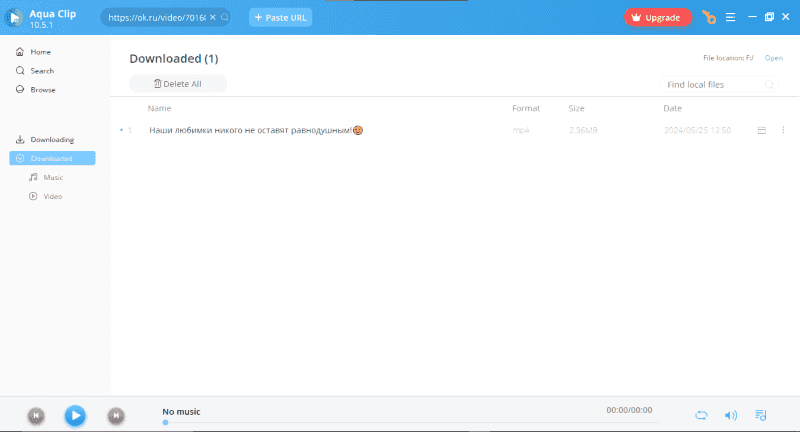
Task: Click the Upgrade button
Action: [657, 17]
